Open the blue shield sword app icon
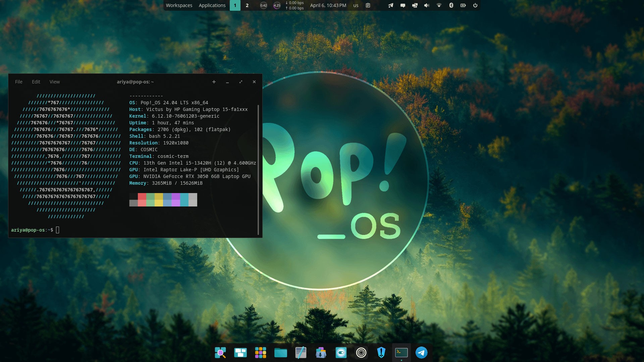 pos(381,353)
